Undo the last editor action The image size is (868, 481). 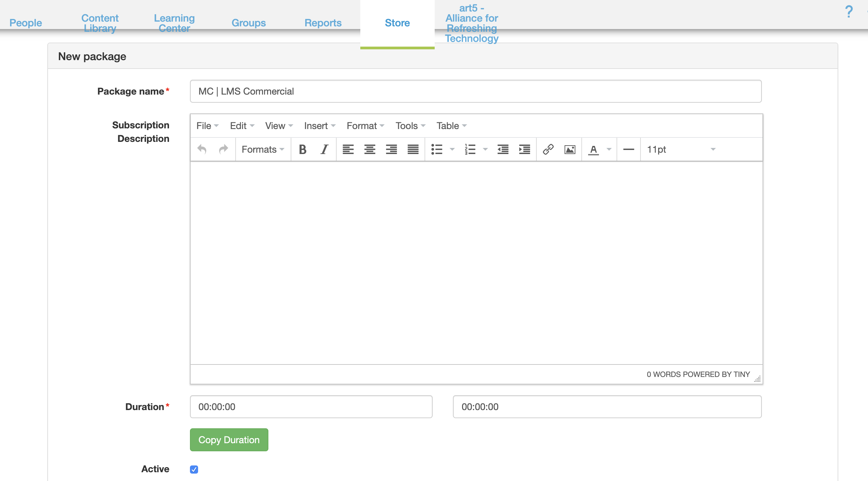[202, 149]
